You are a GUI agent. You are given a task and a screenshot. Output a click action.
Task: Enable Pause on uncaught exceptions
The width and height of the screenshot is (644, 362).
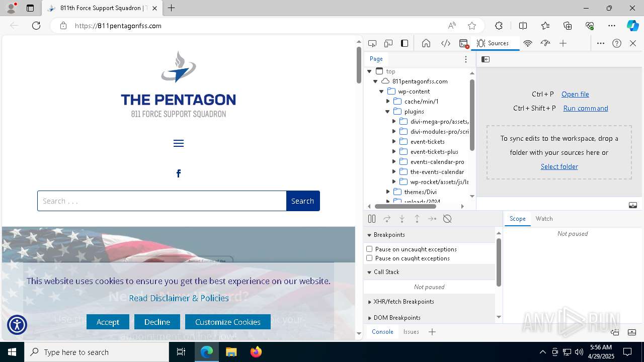(x=369, y=249)
